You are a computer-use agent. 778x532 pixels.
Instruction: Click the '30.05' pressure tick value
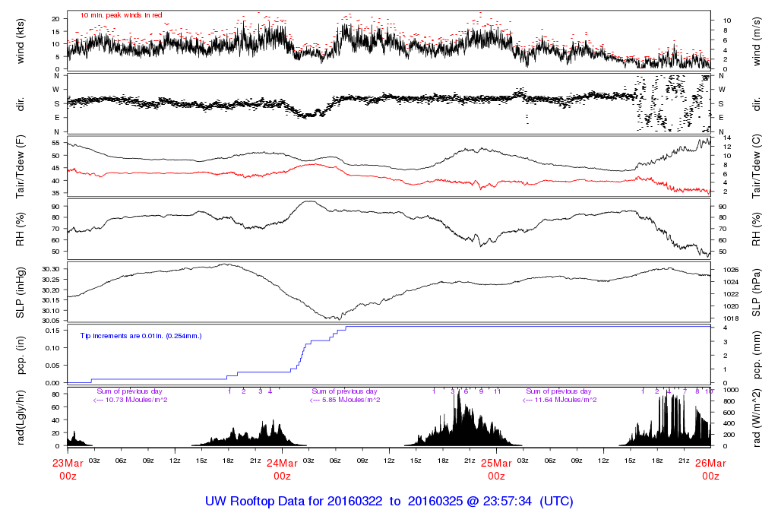point(51,321)
